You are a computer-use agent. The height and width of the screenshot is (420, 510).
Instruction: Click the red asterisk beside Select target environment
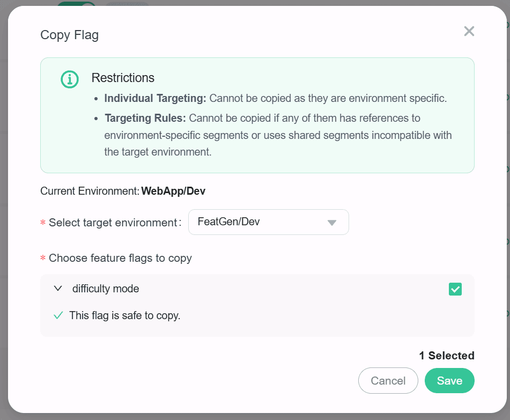coord(43,223)
